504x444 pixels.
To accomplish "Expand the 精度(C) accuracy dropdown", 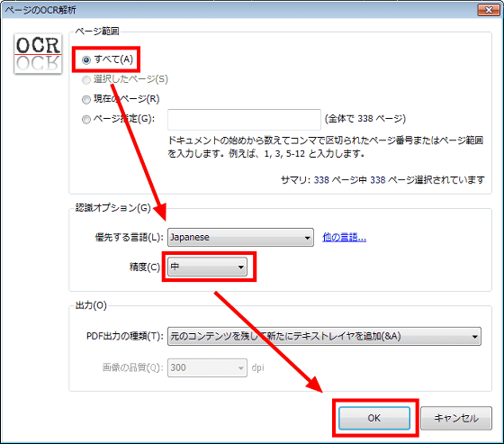I will tap(207, 267).
